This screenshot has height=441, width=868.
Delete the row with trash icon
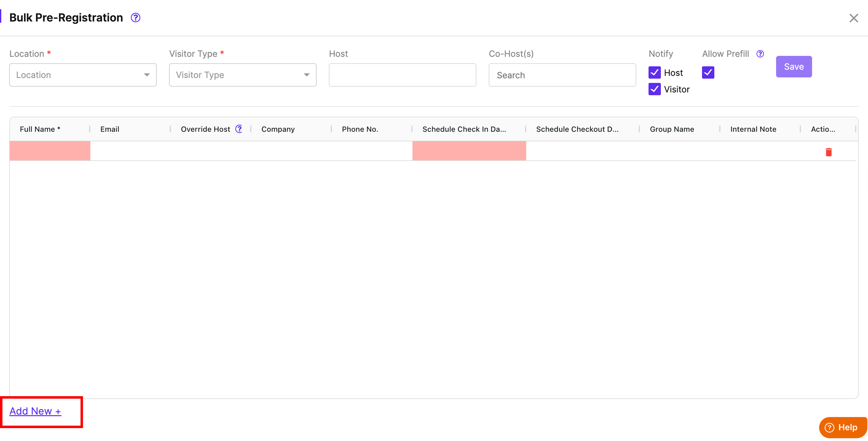(x=829, y=152)
